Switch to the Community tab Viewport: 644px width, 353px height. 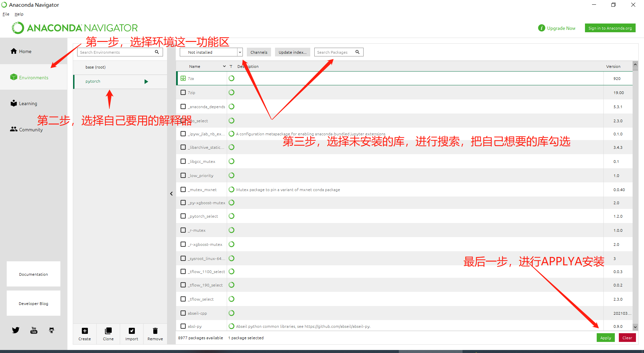34,129
